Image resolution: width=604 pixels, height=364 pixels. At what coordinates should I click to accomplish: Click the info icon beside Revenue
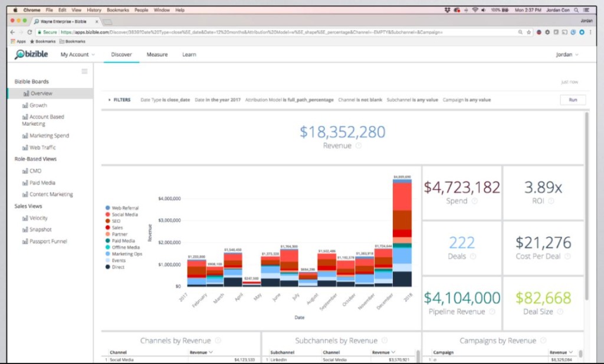358,146
